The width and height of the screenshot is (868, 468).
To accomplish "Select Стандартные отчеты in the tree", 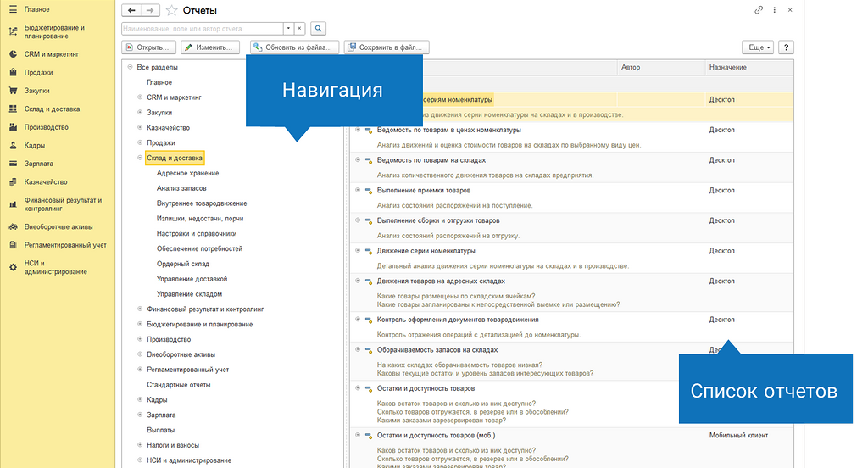I will (x=178, y=385).
